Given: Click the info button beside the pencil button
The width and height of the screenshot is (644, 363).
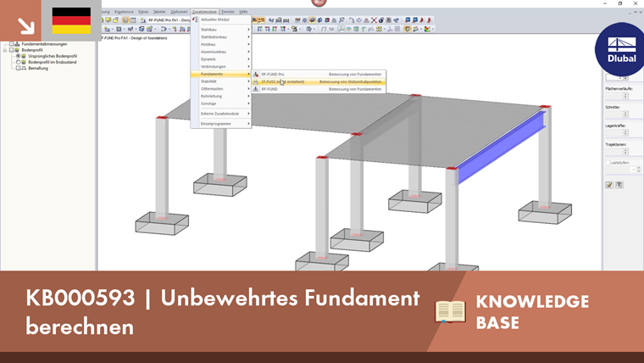Looking at the screenshot, I should (619, 185).
